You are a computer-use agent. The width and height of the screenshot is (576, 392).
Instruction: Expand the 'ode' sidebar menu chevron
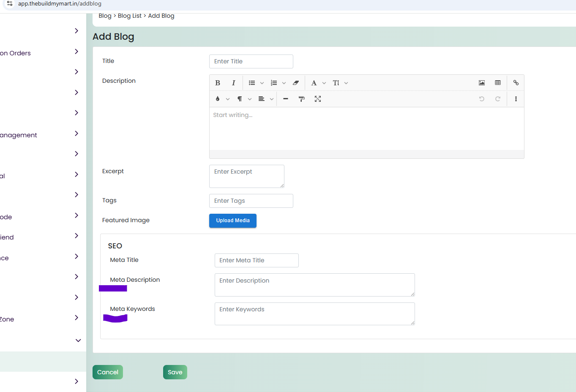click(x=76, y=215)
